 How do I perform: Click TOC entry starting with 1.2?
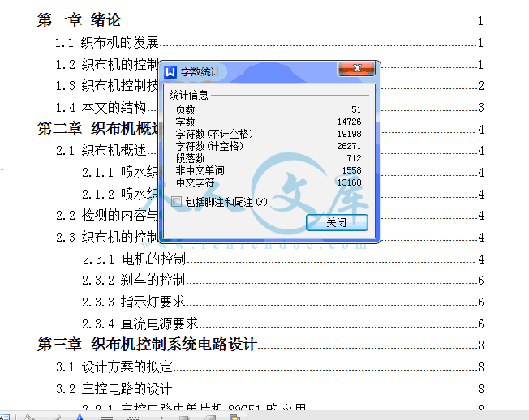click(x=106, y=64)
